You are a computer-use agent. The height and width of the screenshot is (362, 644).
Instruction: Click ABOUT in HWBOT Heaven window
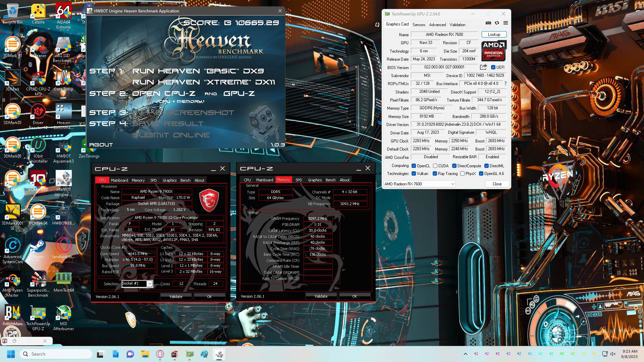(101, 145)
